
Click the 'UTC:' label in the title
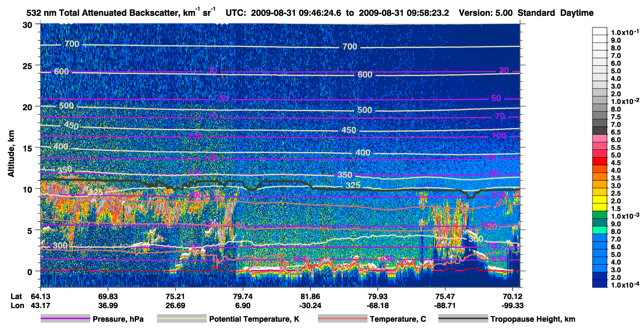236,13
